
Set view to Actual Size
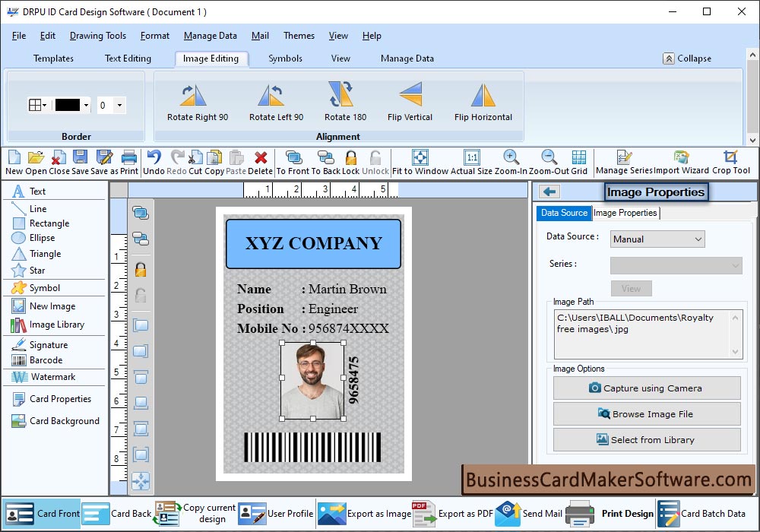472,163
